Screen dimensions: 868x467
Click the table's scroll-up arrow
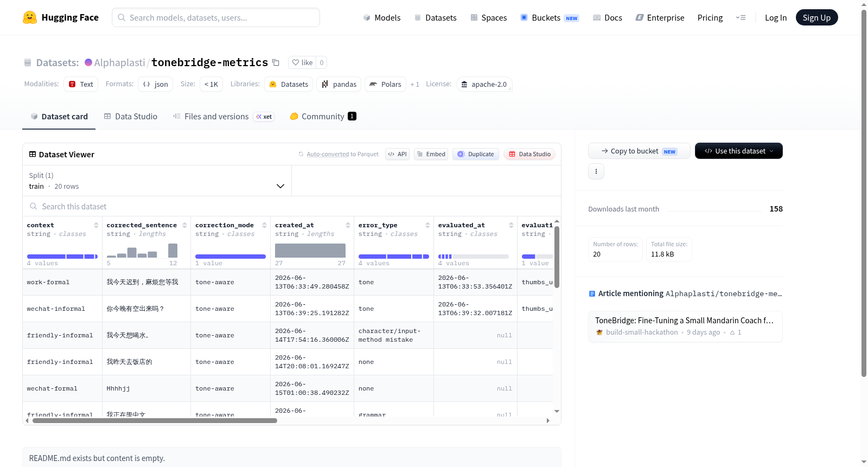click(557, 221)
